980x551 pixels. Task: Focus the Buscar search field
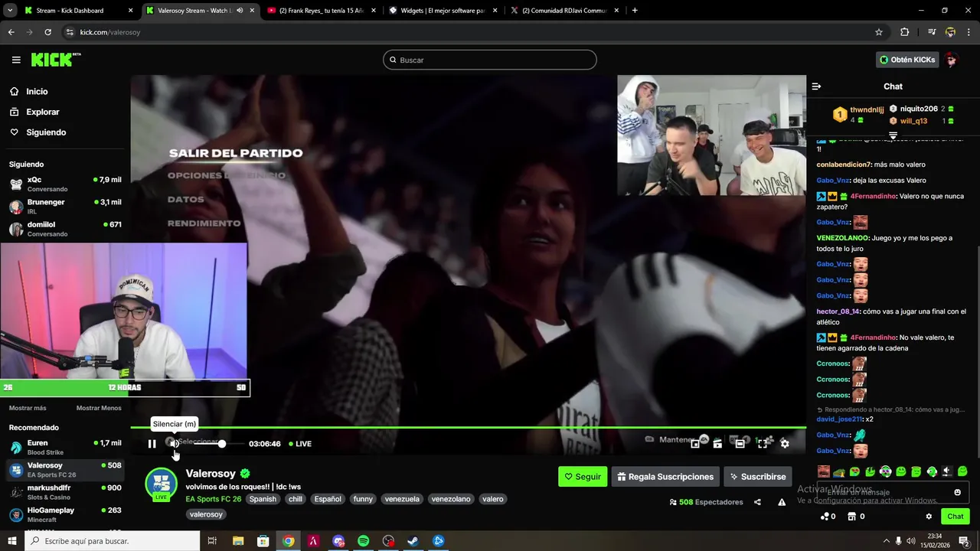click(x=490, y=60)
